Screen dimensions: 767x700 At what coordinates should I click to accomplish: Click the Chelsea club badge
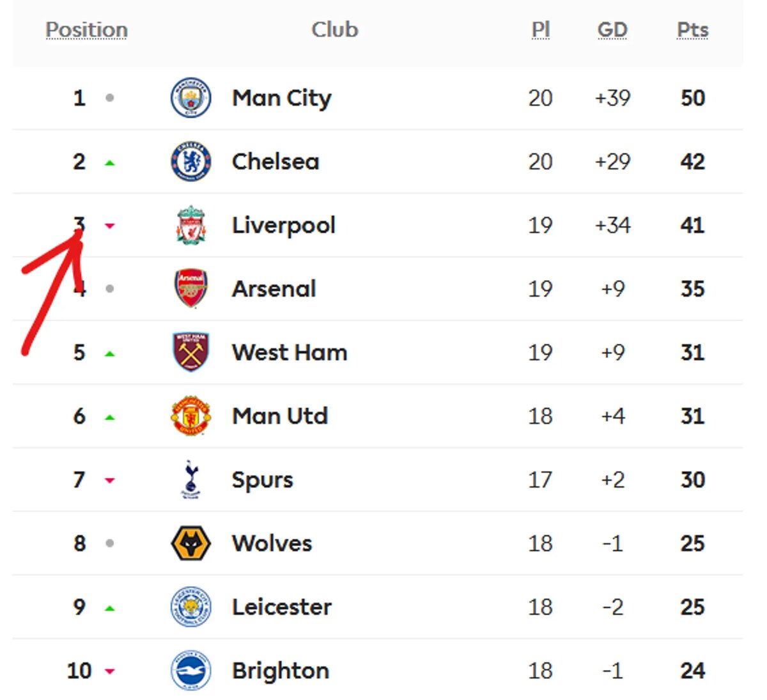point(190,162)
